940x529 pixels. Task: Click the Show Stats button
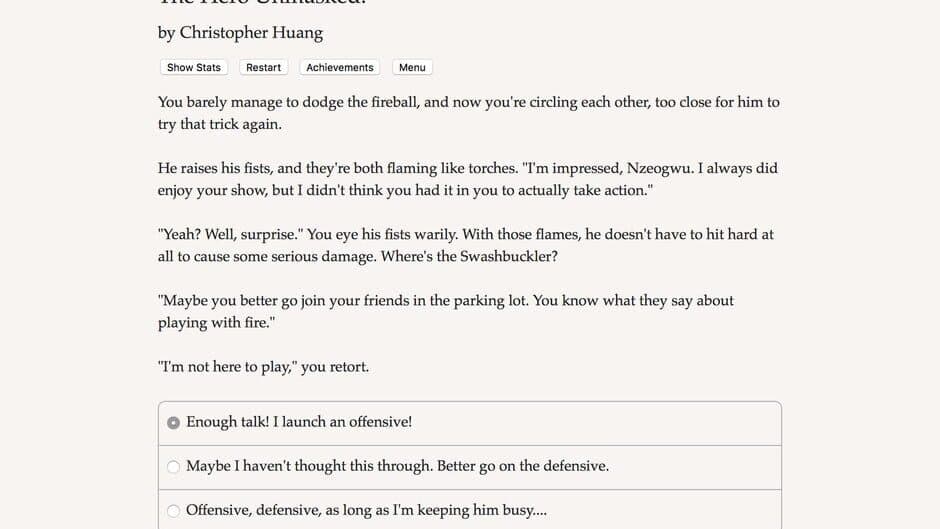click(x=194, y=67)
